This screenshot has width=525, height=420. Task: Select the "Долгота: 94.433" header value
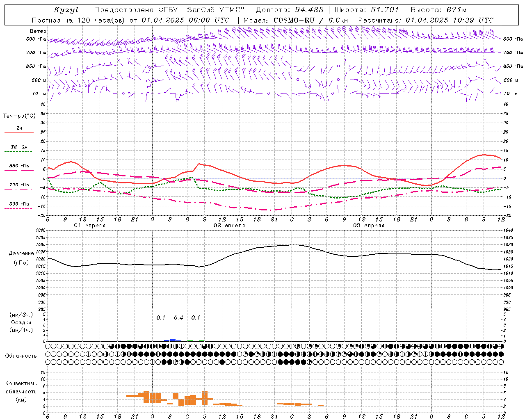tap(290, 10)
